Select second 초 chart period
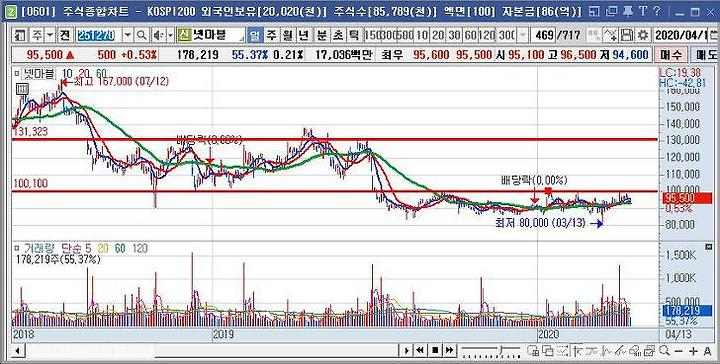 pos(338,35)
